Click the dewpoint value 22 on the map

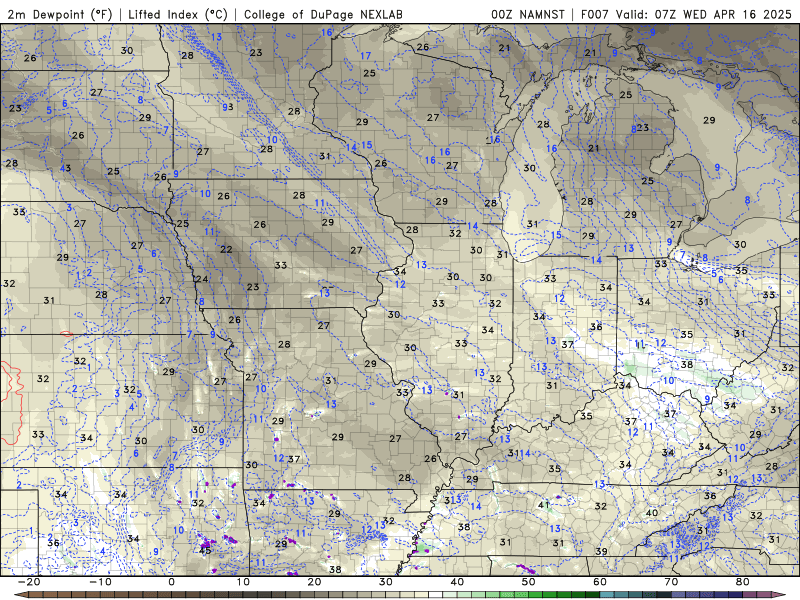coord(226,249)
